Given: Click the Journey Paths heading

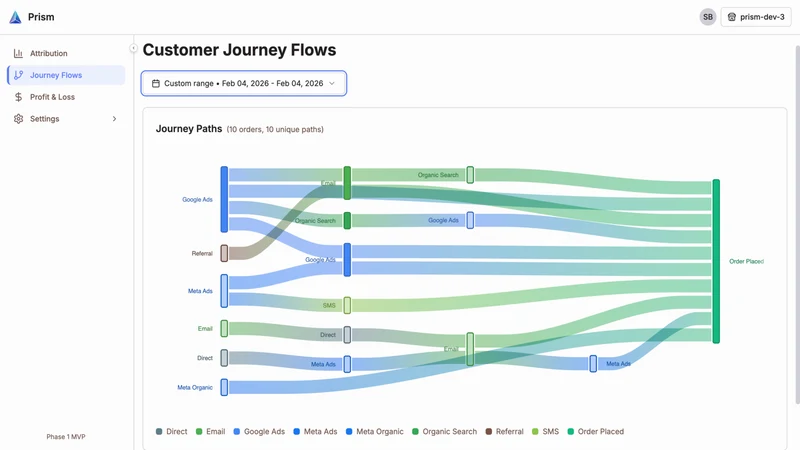Looking at the screenshot, I should pos(189,129).
